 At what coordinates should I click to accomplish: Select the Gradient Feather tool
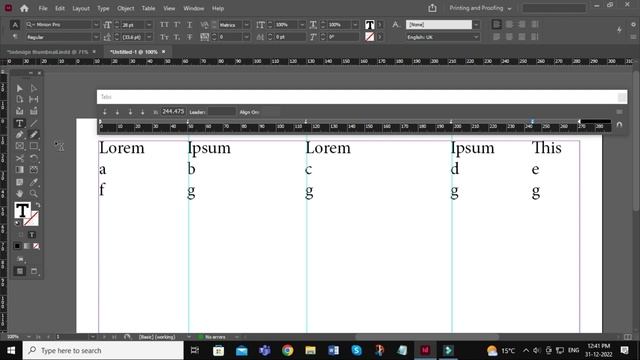coord(34,169)
